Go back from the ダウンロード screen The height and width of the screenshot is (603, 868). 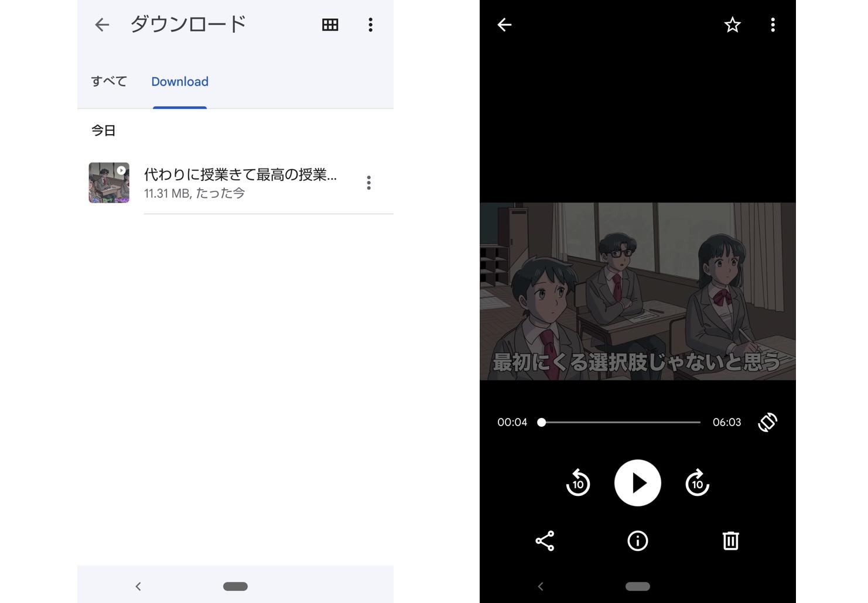102,25
